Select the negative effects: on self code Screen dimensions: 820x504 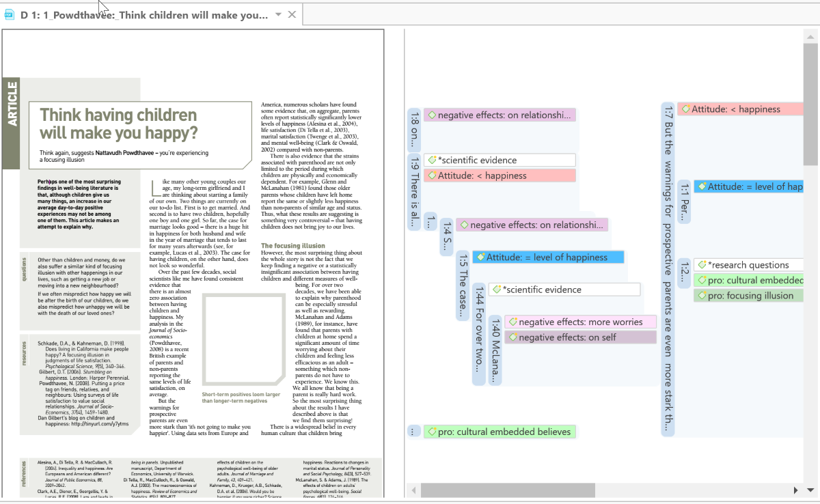(581, 337)
